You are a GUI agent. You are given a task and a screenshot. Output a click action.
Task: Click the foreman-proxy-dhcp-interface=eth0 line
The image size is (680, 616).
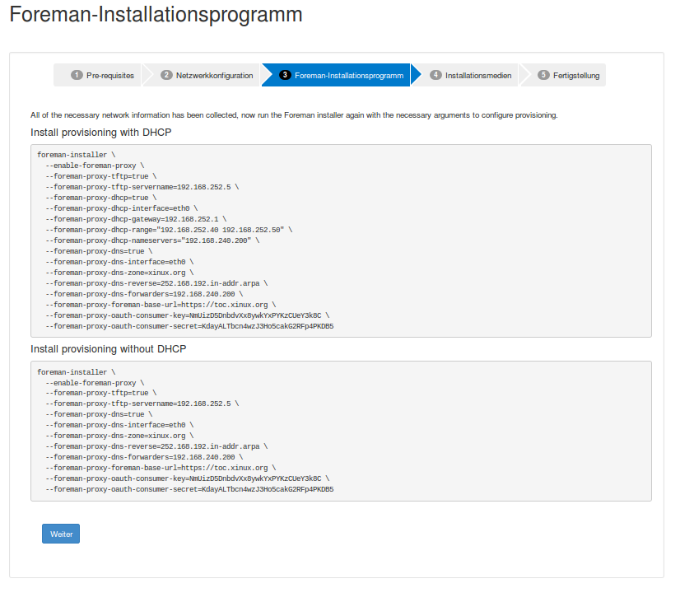point(121,208)
